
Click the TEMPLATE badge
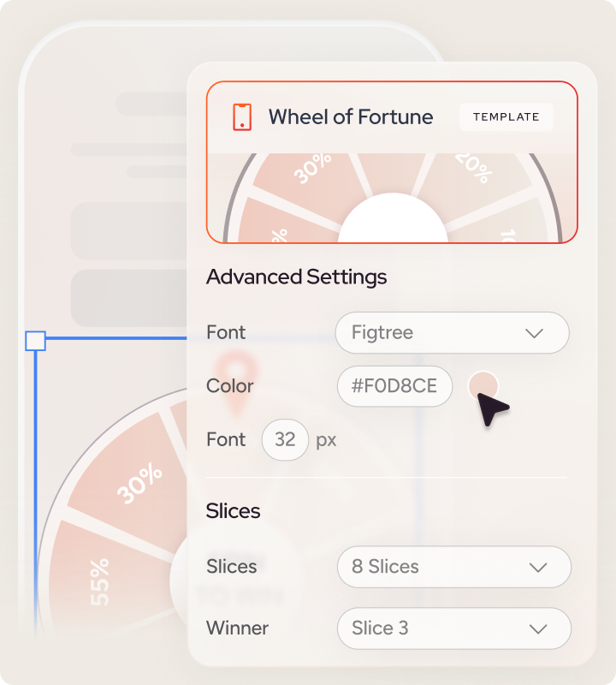click(506, 117)
